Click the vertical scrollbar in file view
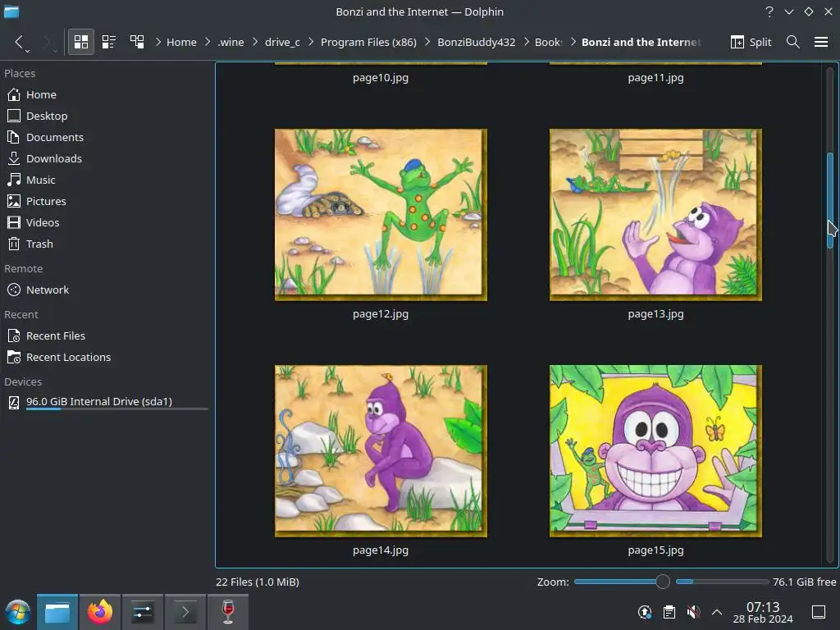The height and width of the screenshot is (630, 840). [x=830, y=200]
